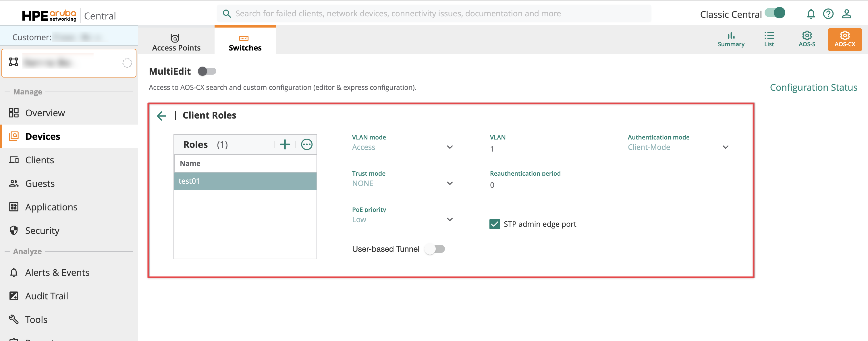Turn on User-based Tunnel switch
The width and height of the screenshot is (868, 341).
coord(435,249)
